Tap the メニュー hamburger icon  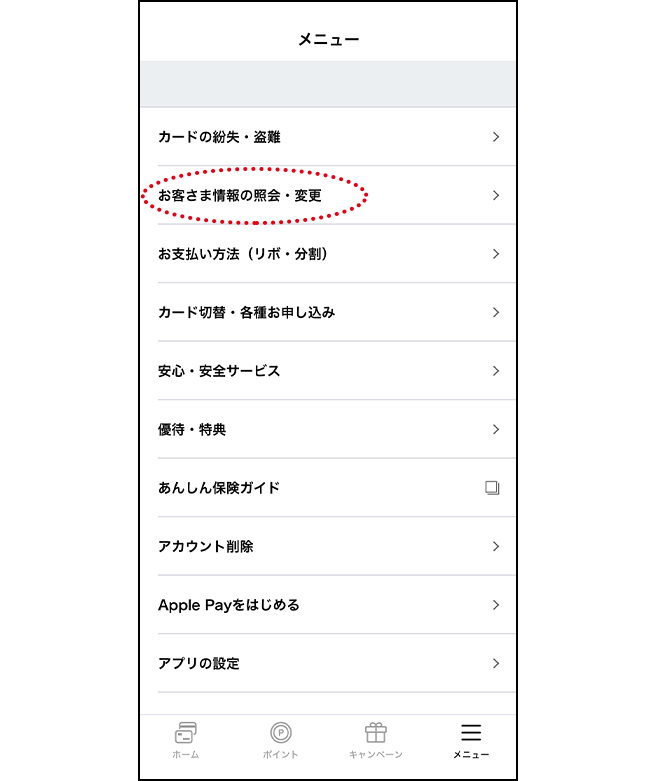click(471, 733)
